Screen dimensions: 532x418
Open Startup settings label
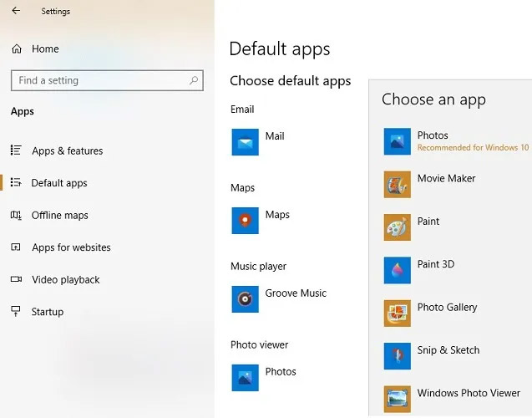48,312
